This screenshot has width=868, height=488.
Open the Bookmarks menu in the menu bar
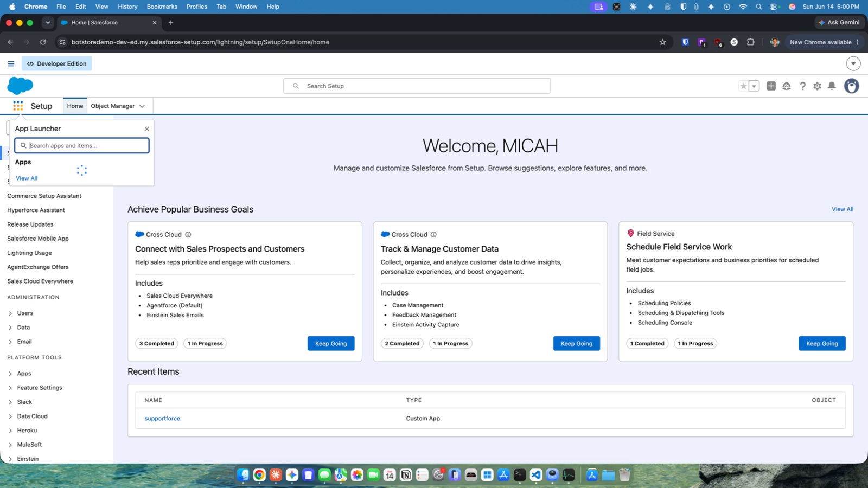coord(162,7)
